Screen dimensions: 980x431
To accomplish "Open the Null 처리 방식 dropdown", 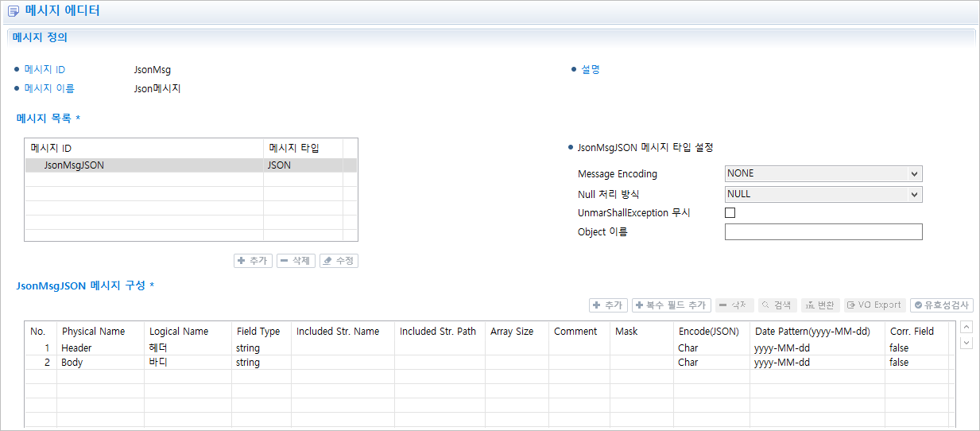I will pyautogui.click(x=823, y=194).
